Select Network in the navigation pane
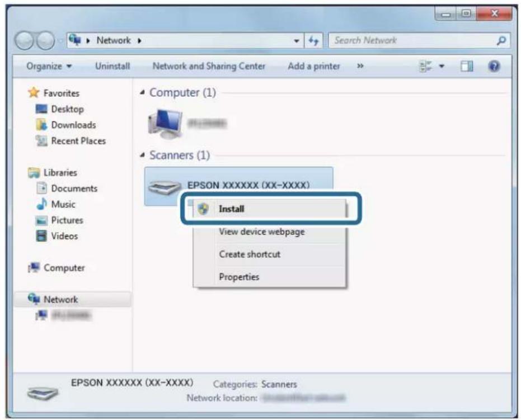 tap(61, 299)
